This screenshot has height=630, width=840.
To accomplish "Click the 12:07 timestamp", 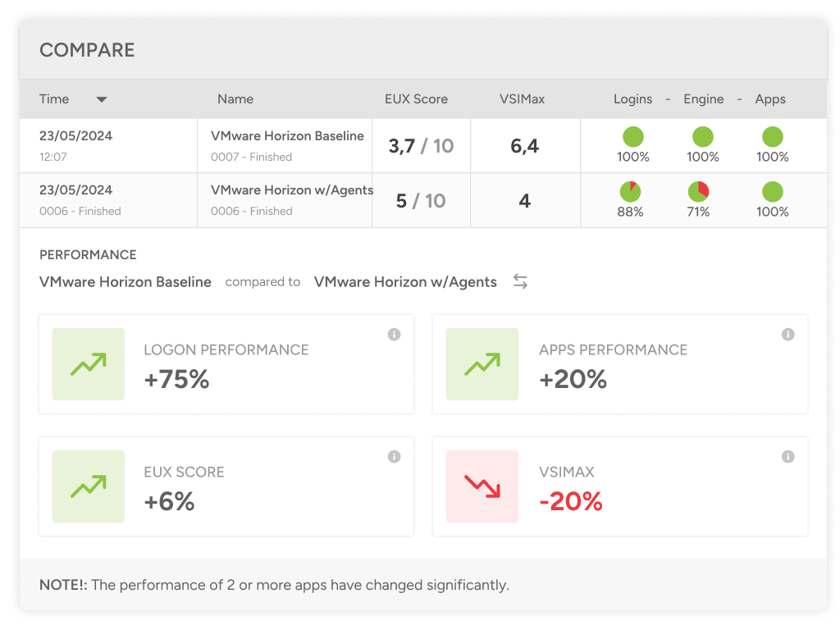I will coord(53,157).
